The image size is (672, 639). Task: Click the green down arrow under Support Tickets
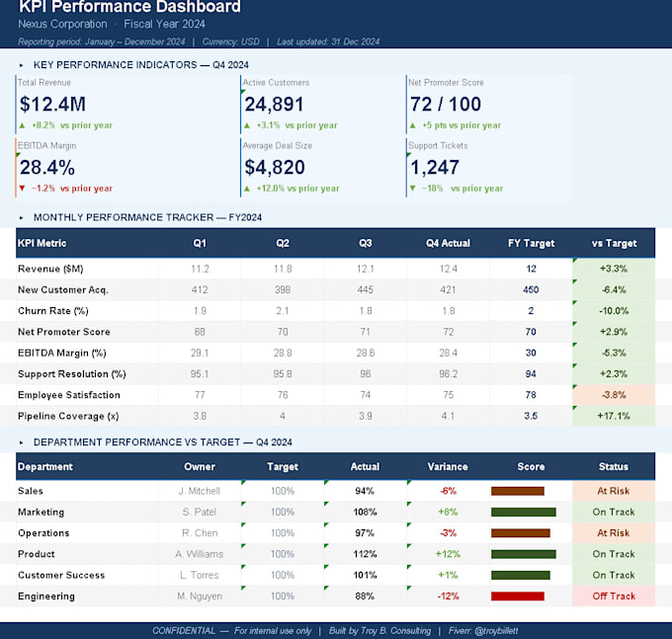point(412,188)
